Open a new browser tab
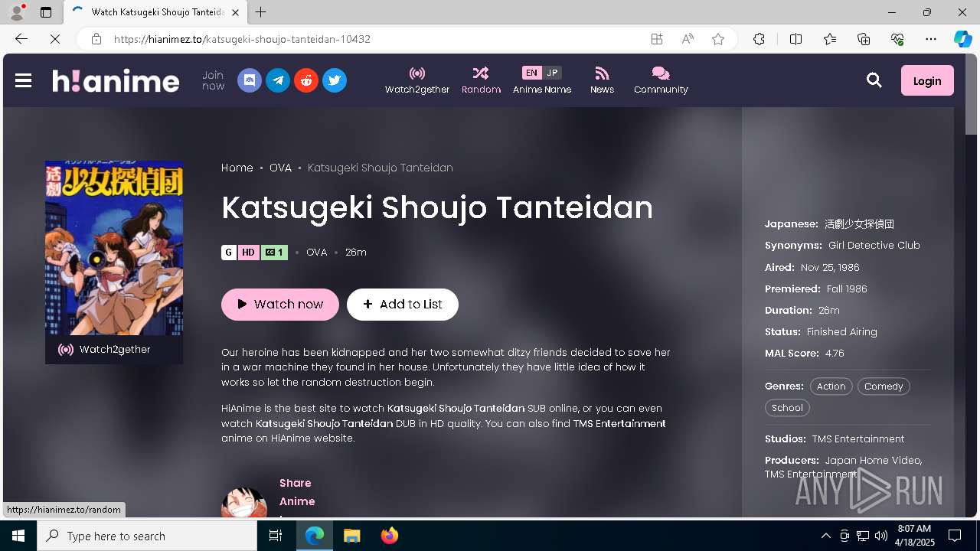Viewport: 980px width, 551px height. tap(261, 12)
